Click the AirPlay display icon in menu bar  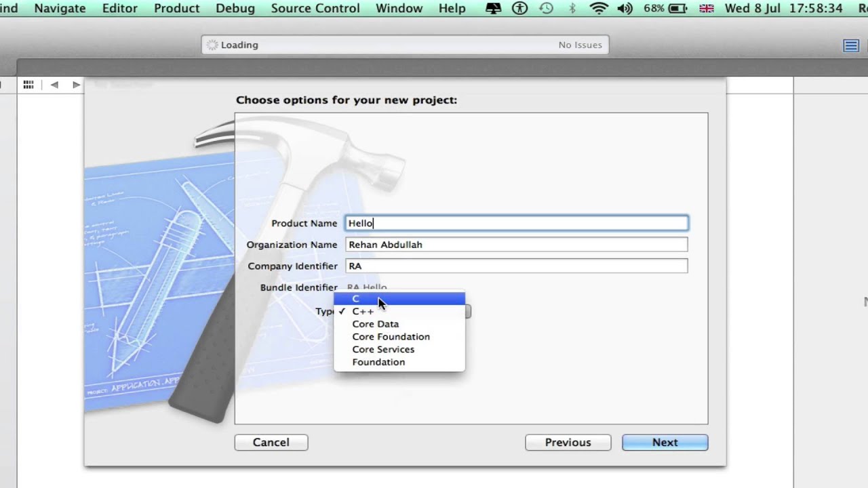point(494,8)
